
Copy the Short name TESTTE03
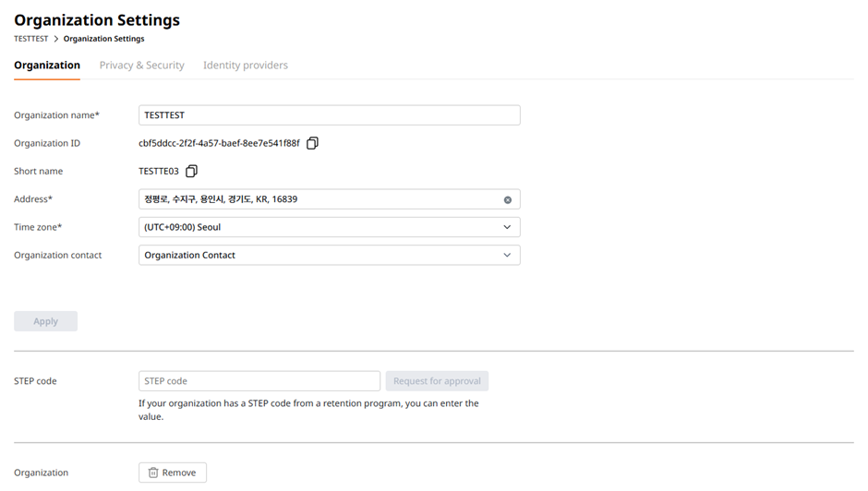point(191,171)
